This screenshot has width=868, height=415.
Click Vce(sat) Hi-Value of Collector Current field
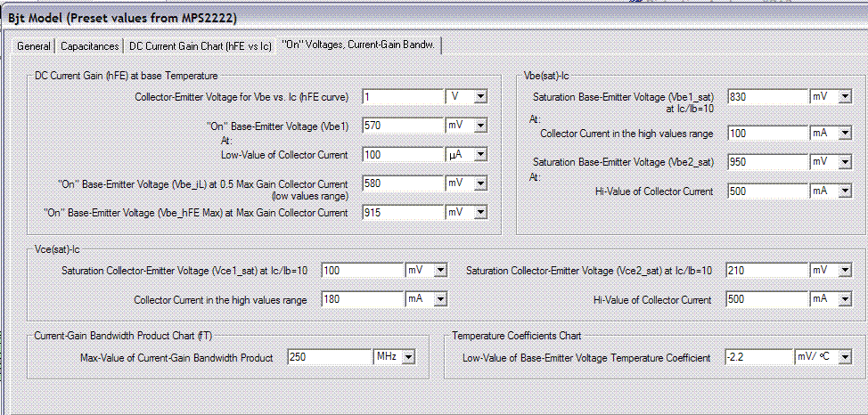[768, 299]
